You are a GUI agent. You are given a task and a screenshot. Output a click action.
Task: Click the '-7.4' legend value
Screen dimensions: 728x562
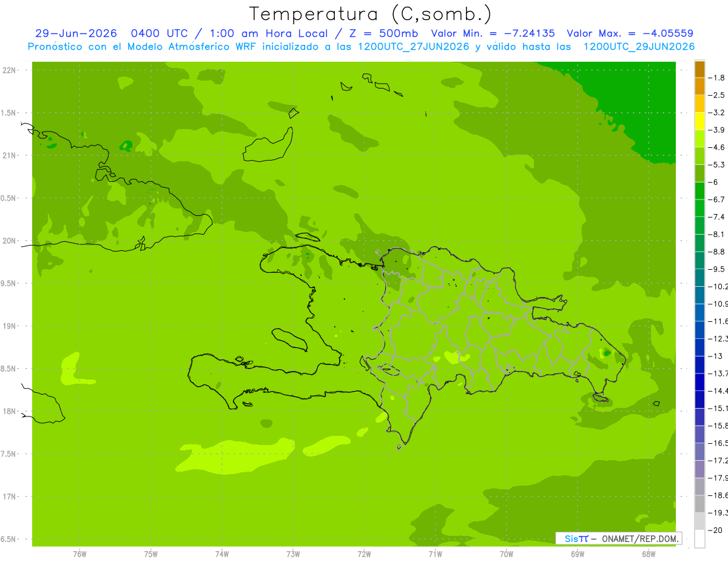coord(716,217)
